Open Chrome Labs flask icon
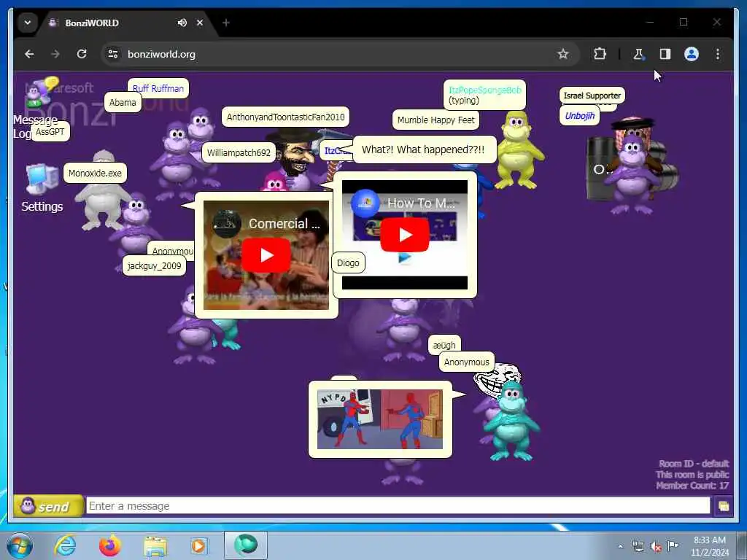The width and height of the screenshot is (747, 560). 638,54
